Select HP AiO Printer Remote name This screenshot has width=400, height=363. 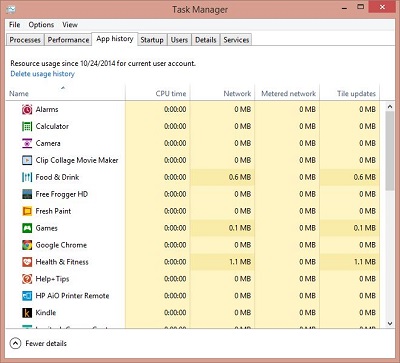(x=72, y=296)
